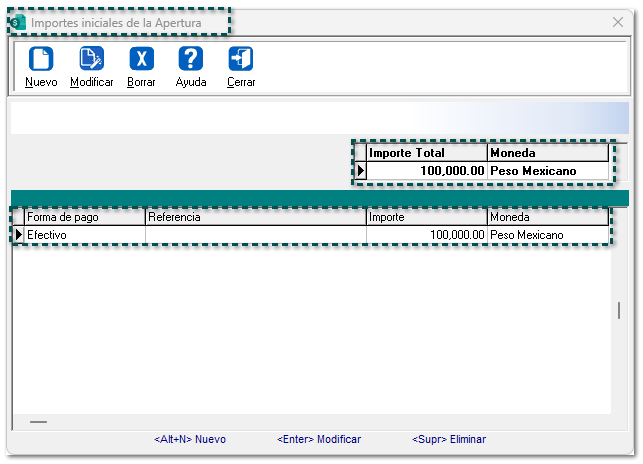Image resolution: width=643 pixels, height=464 pixels.
Task: Click the Moneda column header in payments grid
Action: pos(547,217)
